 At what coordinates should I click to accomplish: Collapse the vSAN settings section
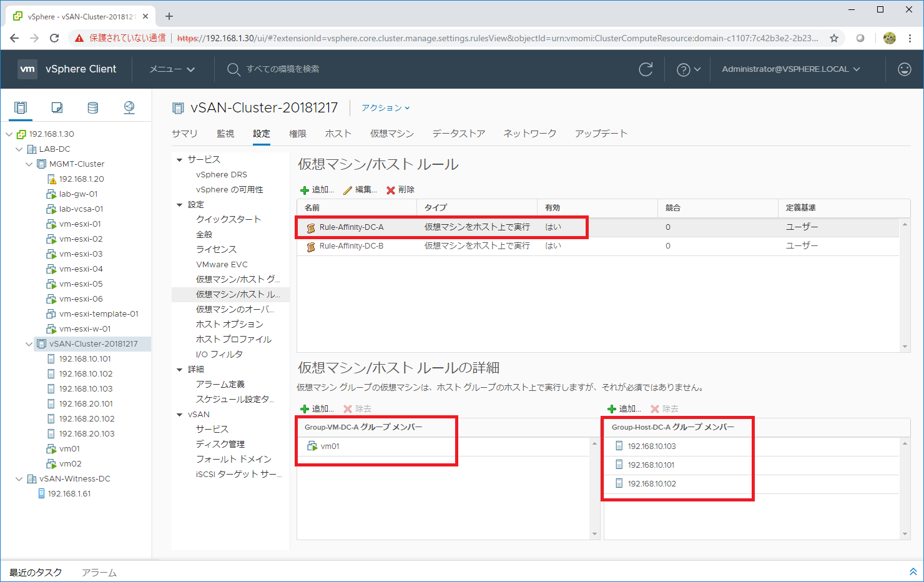(x=180, y=415)
